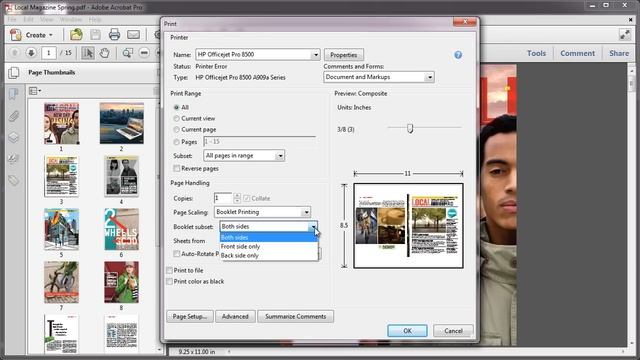Open the Bookmarks panel in the sidebar

pos(13,94)
